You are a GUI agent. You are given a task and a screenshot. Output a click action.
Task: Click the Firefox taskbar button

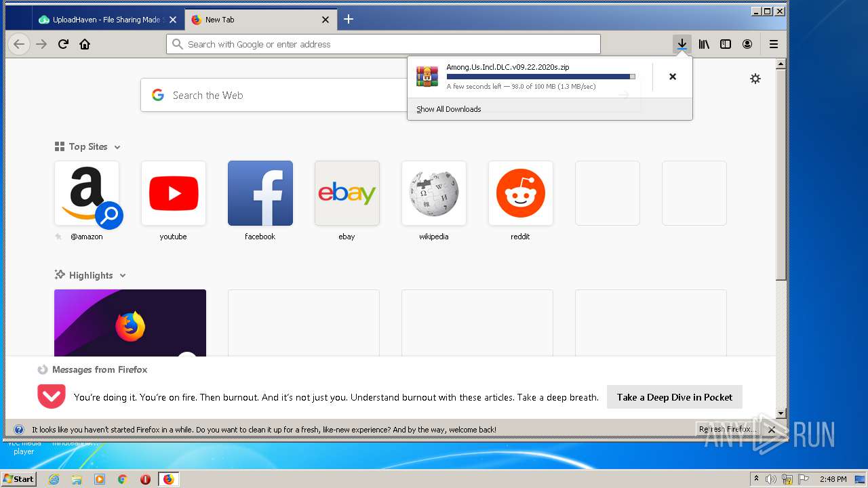pyautogui.click(x=168, y=479)
